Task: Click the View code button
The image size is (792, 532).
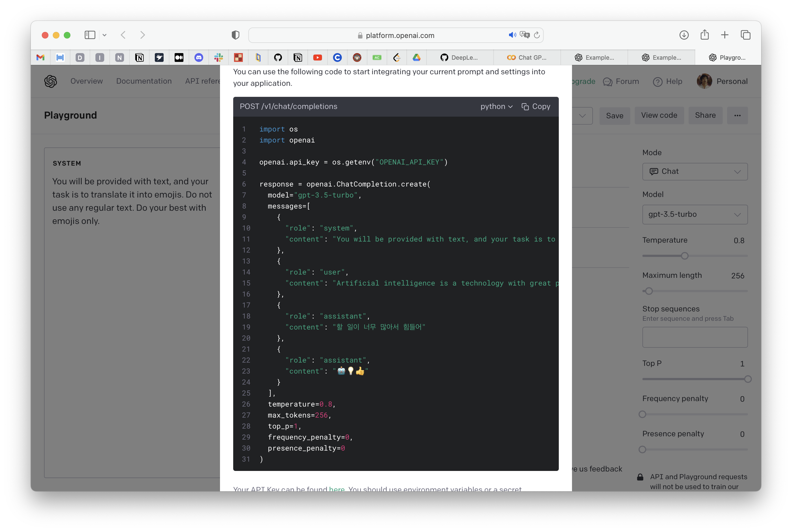Action: coord(659,115)
